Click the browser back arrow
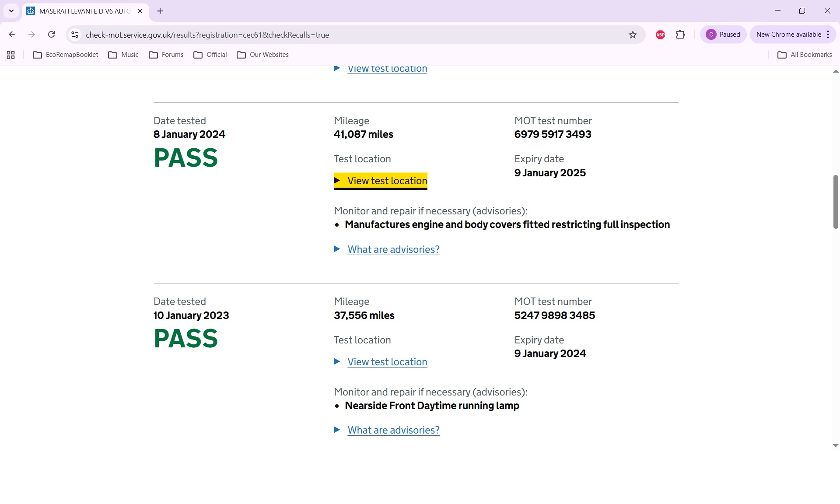This screenshot has width=840, height=504. pos(12,35)
